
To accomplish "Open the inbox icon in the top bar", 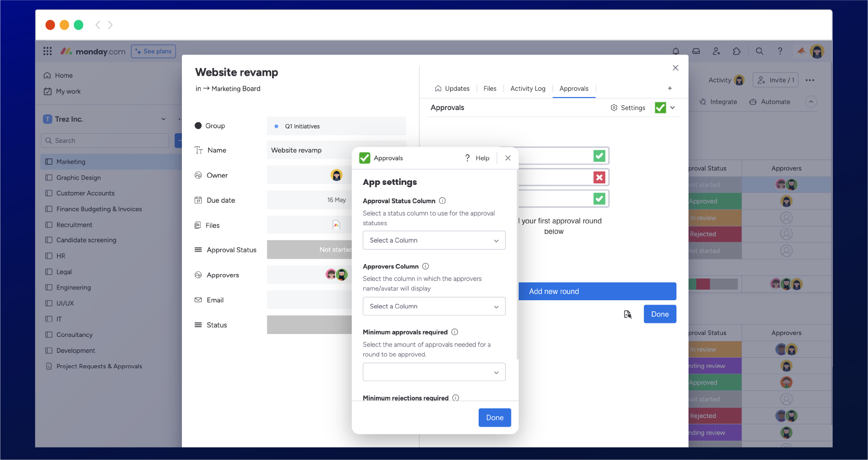I will [x=696, y=51].
